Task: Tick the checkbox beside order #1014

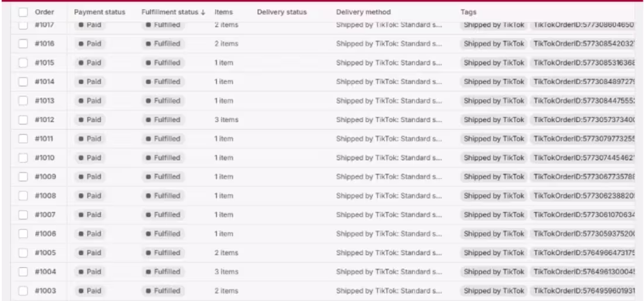Action: (23, 82)
